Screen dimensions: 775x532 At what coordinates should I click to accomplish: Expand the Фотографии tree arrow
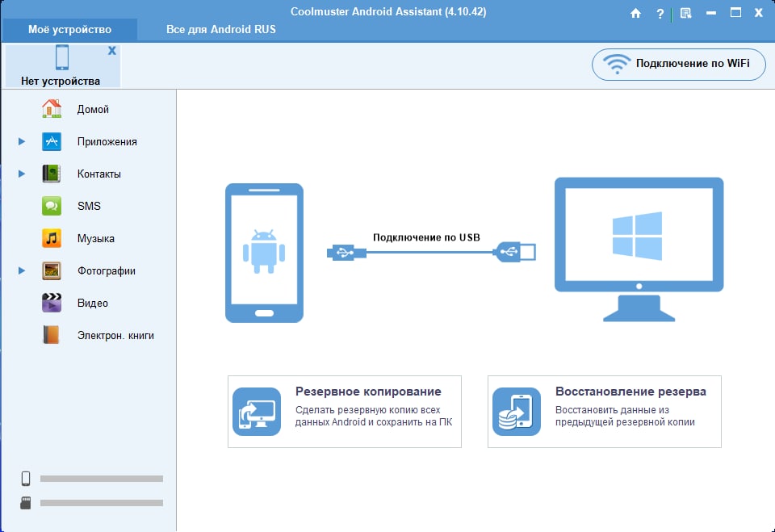(x=22, y=270)
